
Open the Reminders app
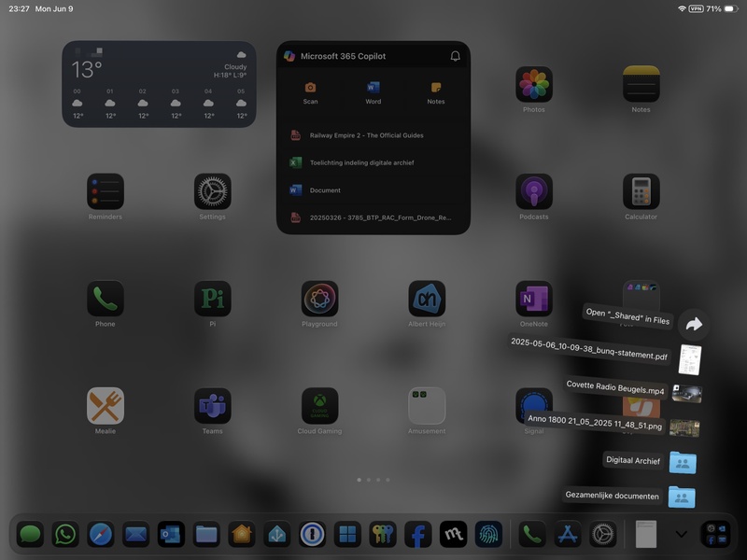tap(106, 191)
